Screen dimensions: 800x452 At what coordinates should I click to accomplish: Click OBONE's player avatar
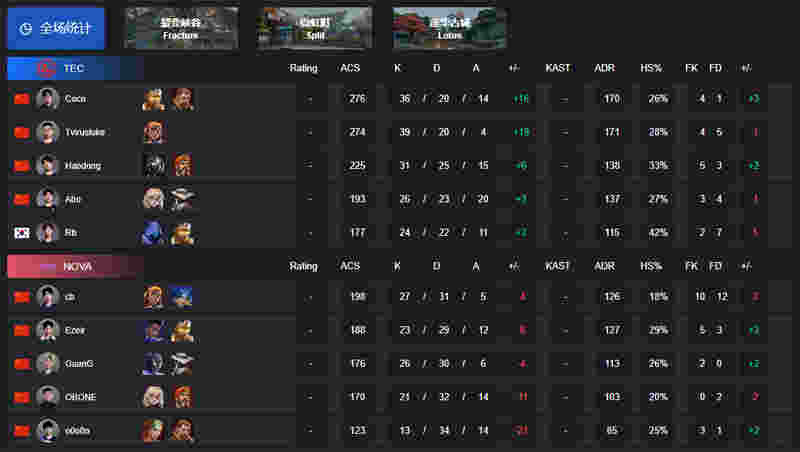click(47, 397)
